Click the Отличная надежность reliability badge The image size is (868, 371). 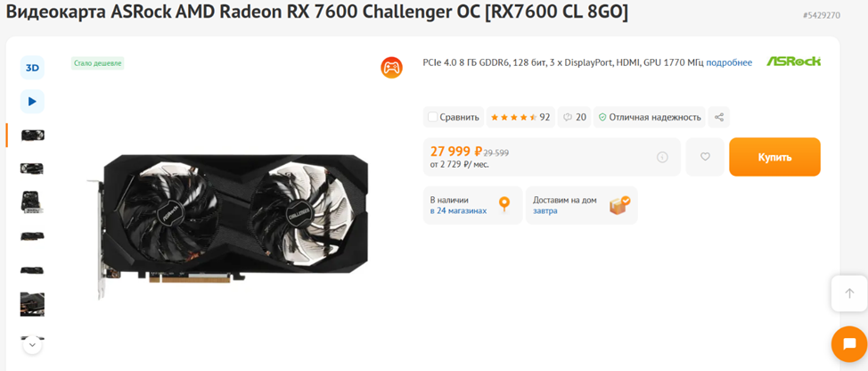tap(650, 118)
